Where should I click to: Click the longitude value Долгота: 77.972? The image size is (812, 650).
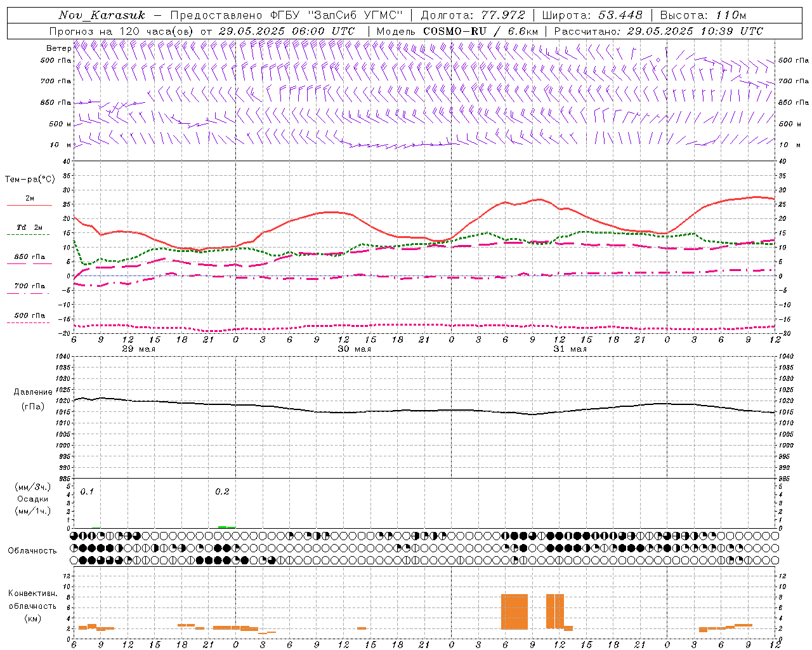(x=473, y=15)
